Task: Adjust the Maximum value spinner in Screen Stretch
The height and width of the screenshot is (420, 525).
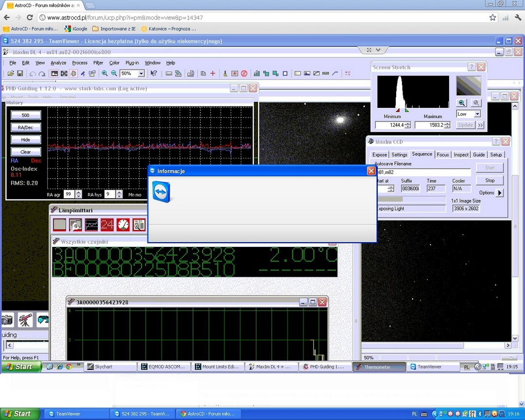Action: (x=447, y=125)
